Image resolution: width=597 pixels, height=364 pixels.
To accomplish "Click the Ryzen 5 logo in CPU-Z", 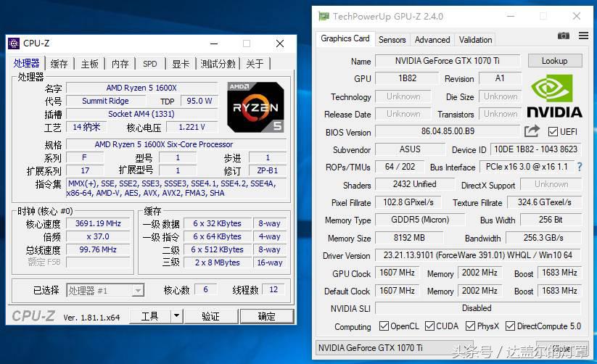I will [255, 107].
